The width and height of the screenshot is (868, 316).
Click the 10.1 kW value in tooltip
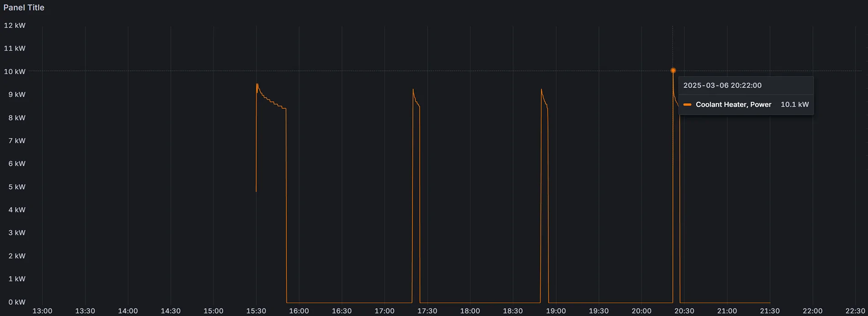(x=794, y=105)
